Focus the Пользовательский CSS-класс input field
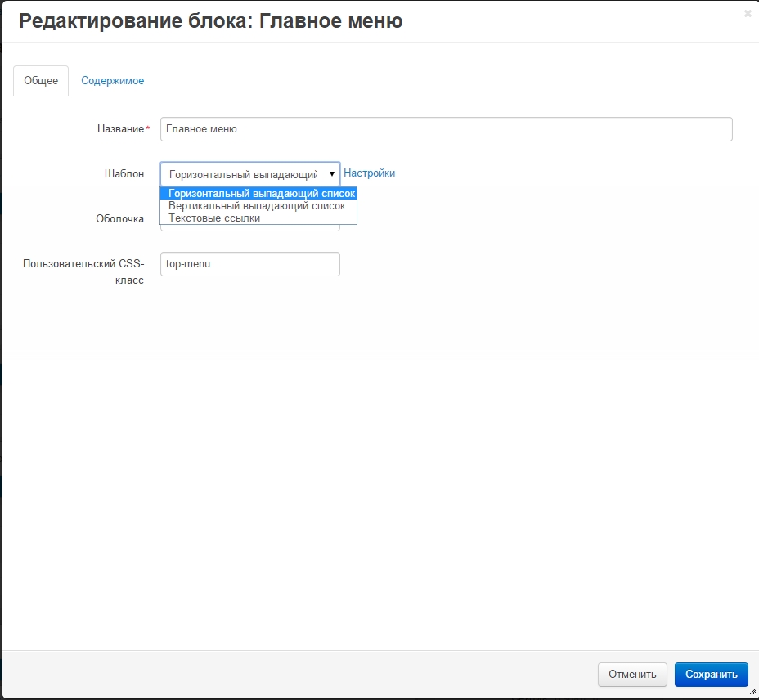 coord(249,264)
